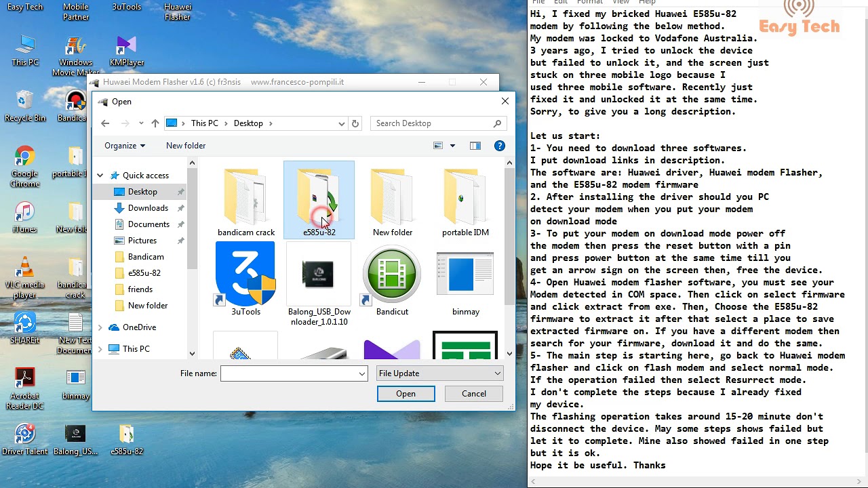Select Documents in Quick access pane
868x488 pixels.
(x=149, y=224)
